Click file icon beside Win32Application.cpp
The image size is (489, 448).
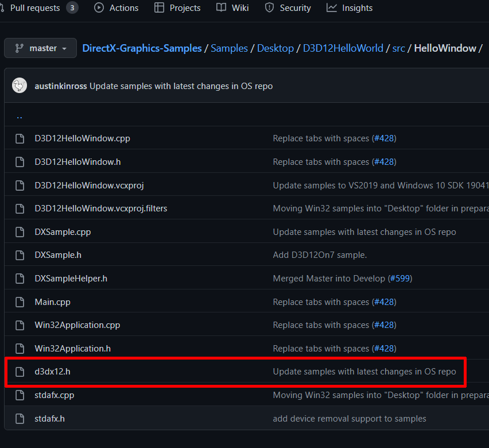[20, 325]
